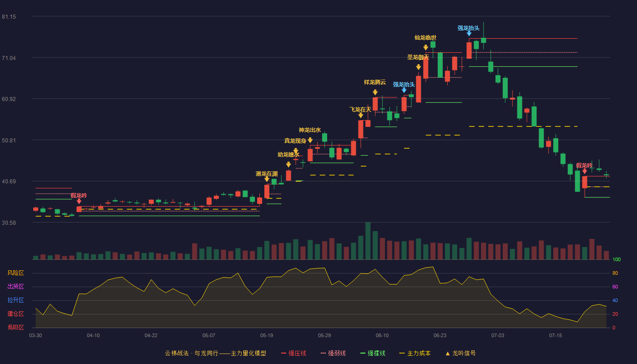Click the 云梯战法 · 与龙同行 legend title
Image resolution: width=637 pixels, height=364 pixels.
click(x=215, y=353)
